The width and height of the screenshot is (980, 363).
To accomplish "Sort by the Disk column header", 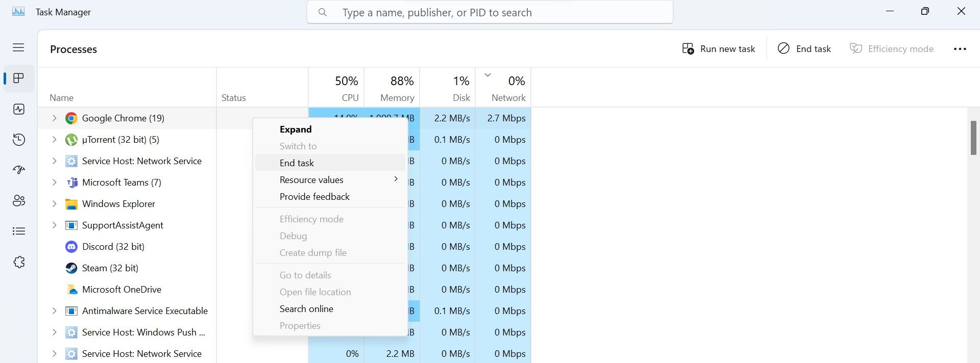I will click(x=448, y=87).
